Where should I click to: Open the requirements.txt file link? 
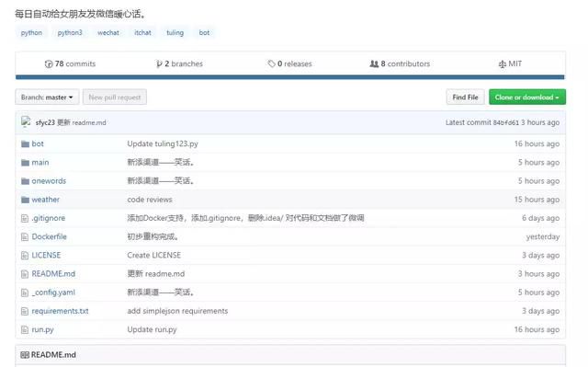[x=60, y=311]
